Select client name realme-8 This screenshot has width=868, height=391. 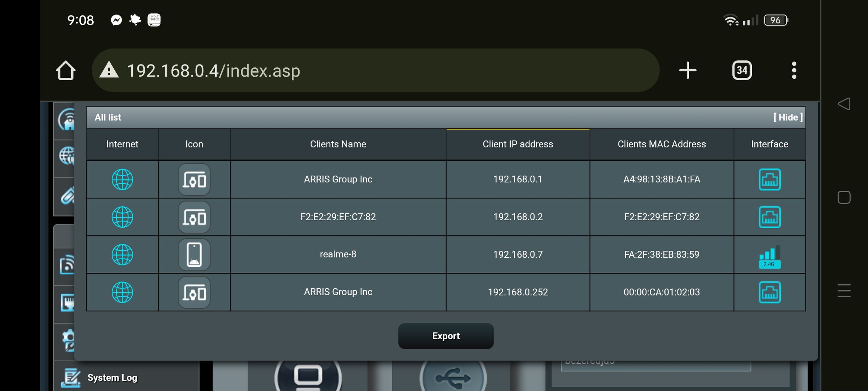tap(338, 254)
